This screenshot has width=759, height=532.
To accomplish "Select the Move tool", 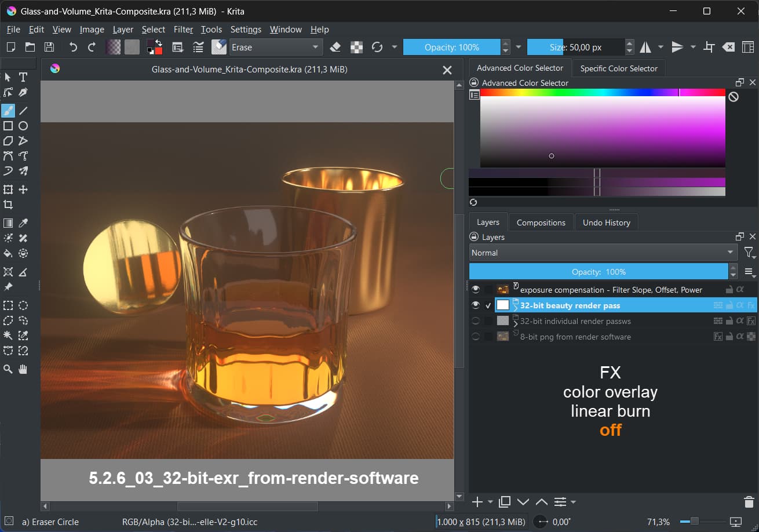I will [23, 190].
